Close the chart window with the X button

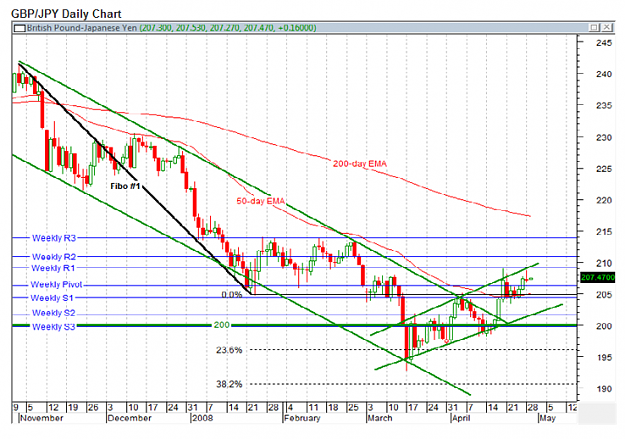606,27
